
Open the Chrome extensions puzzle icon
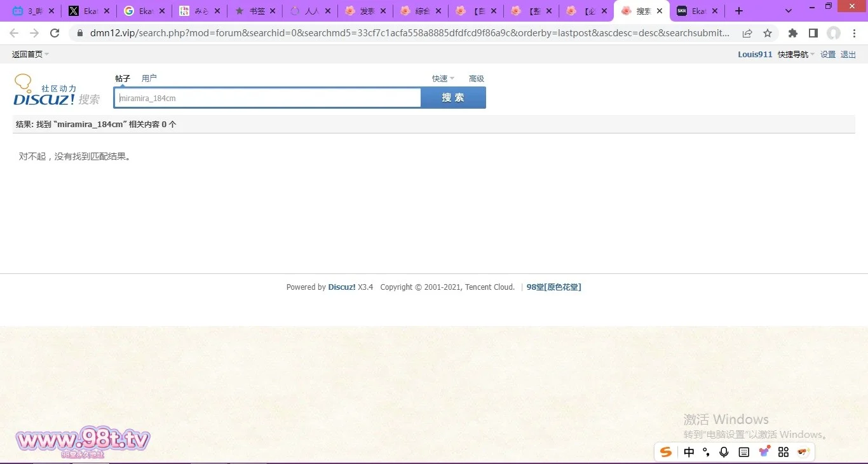click(792, 33)
